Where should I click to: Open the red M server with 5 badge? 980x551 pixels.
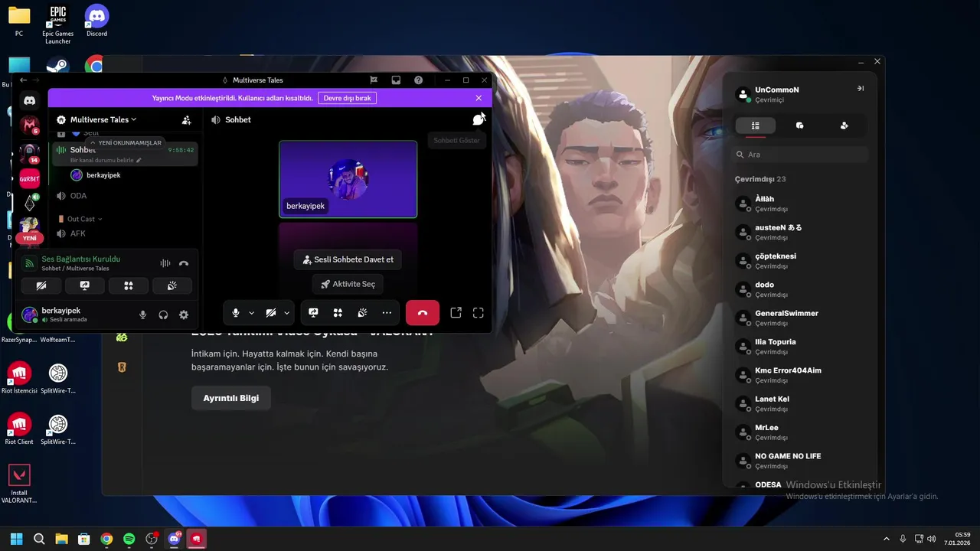29,125
